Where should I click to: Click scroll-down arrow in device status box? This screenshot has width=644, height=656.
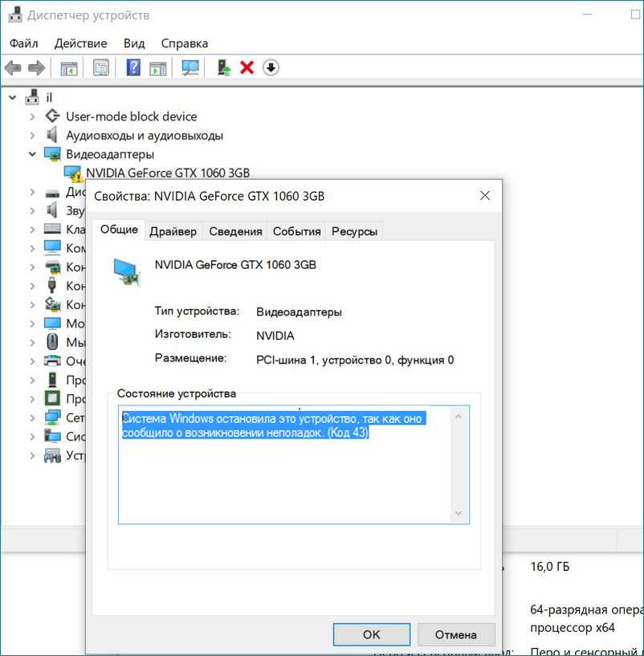(459, 513)
